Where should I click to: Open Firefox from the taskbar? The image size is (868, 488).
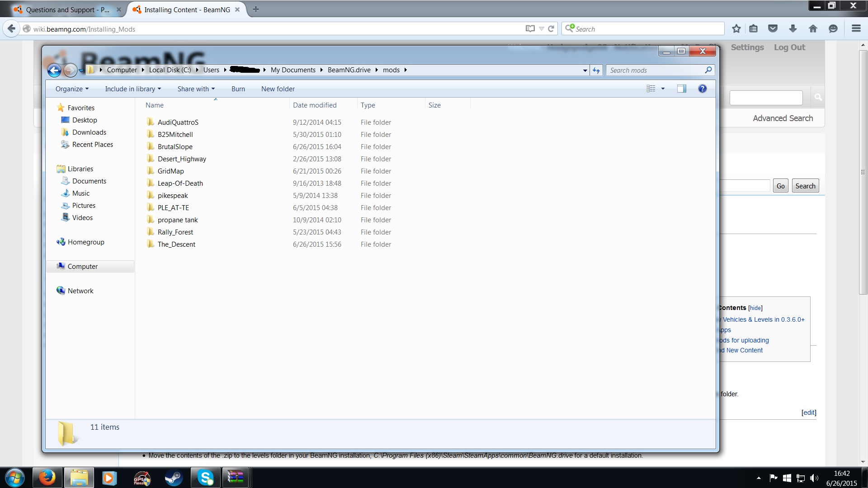pos(47,478)
